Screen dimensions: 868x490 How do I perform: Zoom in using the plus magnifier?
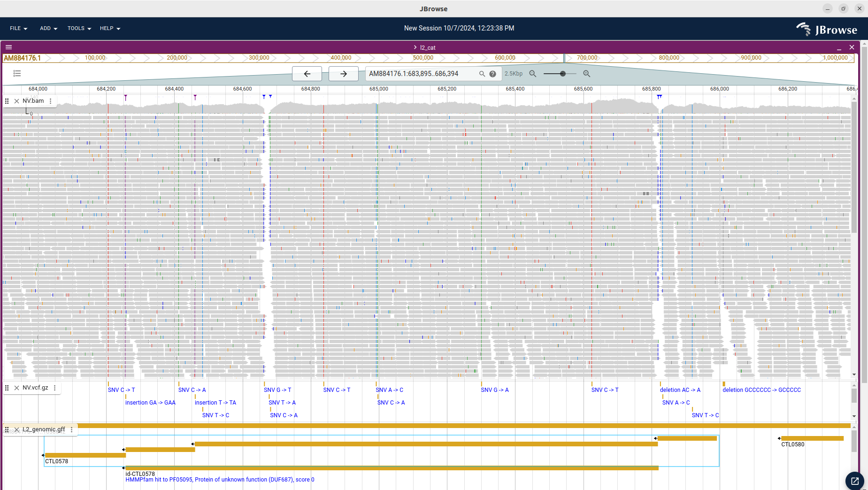pyautogui.click(x=586, y=74)
